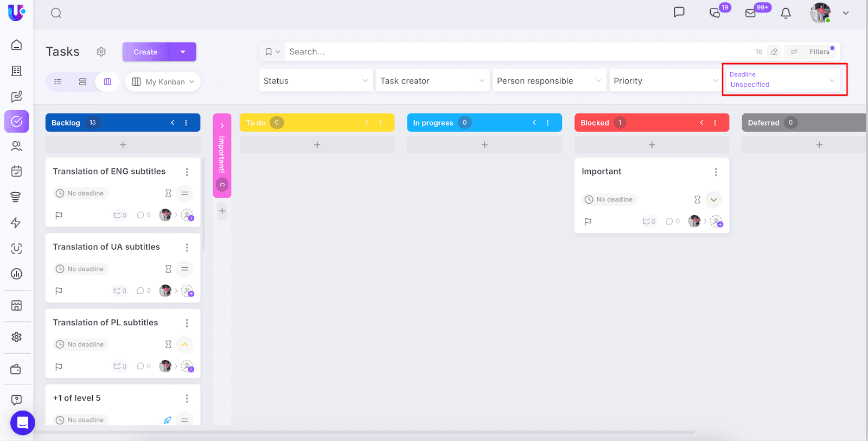Open the Deadline Unspecified dropdown

782,80
